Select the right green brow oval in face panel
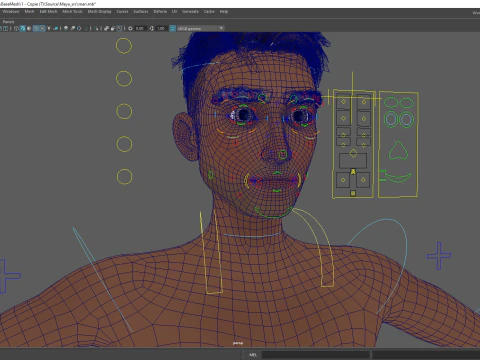480x360 pixels. click(x=407, y=103)
